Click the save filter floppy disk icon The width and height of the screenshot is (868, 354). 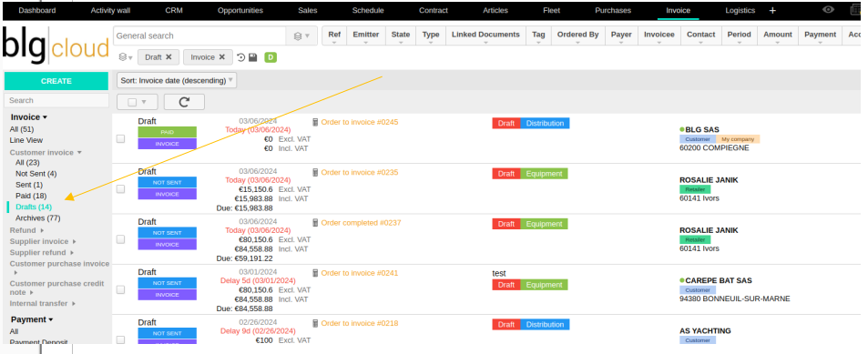(x=252, y=57)
